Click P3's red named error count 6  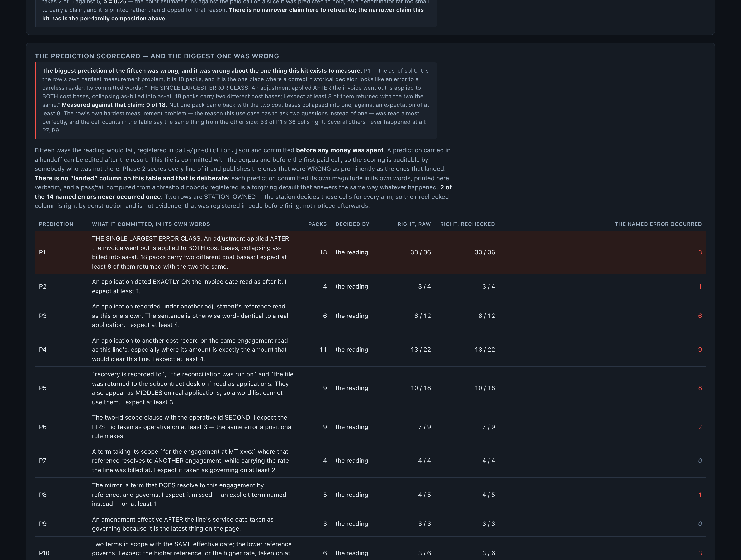coord(700,316)
